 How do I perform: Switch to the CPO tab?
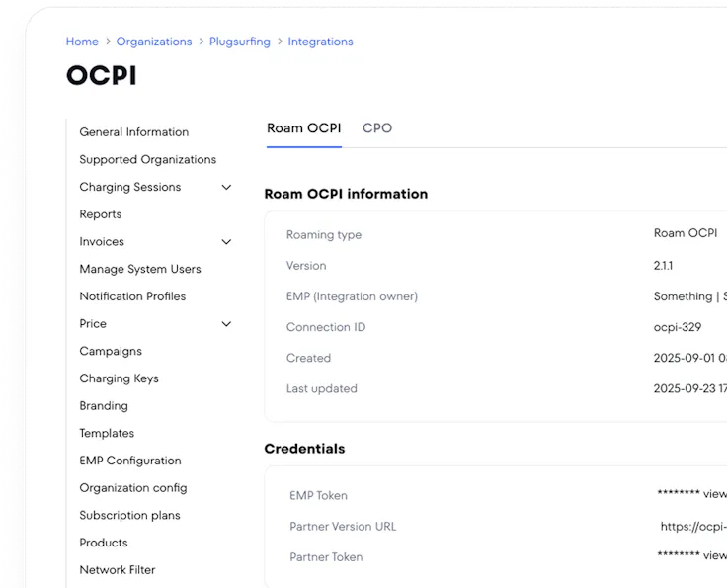click(377, 128)
